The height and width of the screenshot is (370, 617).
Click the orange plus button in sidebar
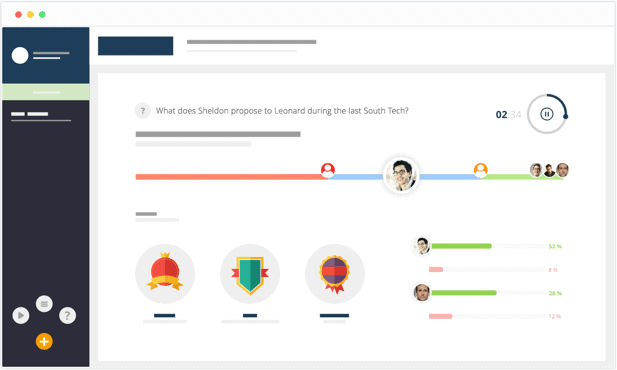(44, 341)
